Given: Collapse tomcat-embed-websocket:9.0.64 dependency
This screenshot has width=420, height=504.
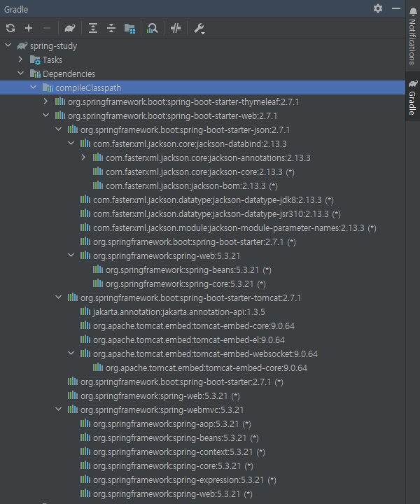Looking at the screenshot, I should 71,353.
